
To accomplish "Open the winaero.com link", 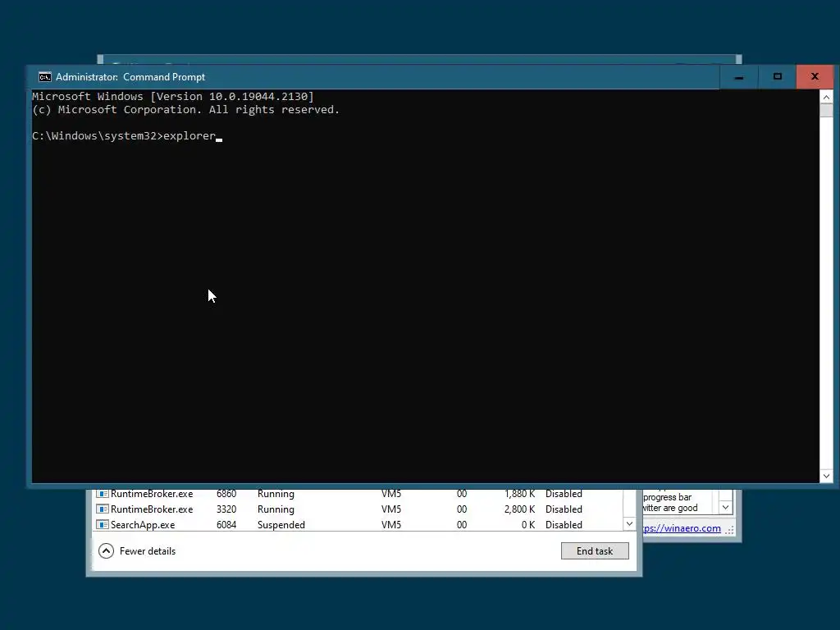I will click(x=682, y=528).
